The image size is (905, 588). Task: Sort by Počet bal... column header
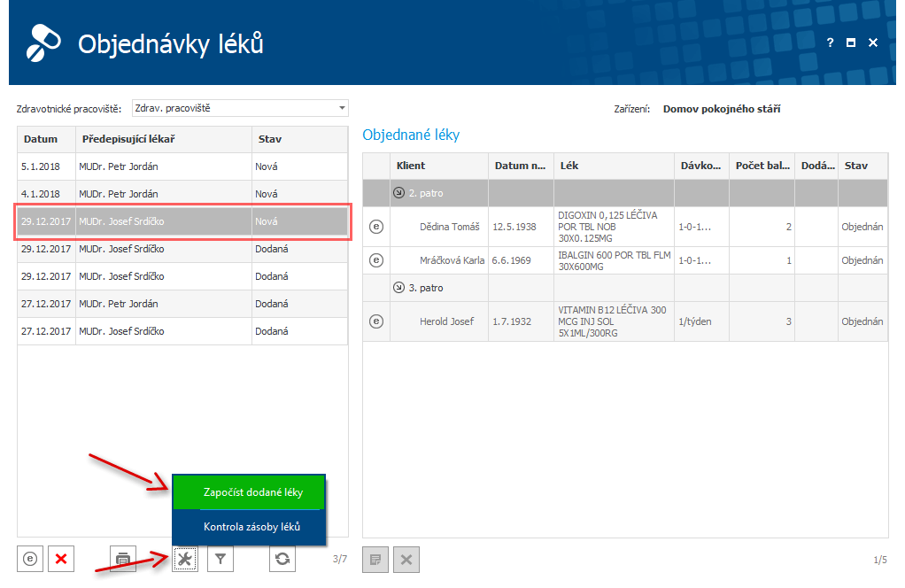click(x=762, y=166)
